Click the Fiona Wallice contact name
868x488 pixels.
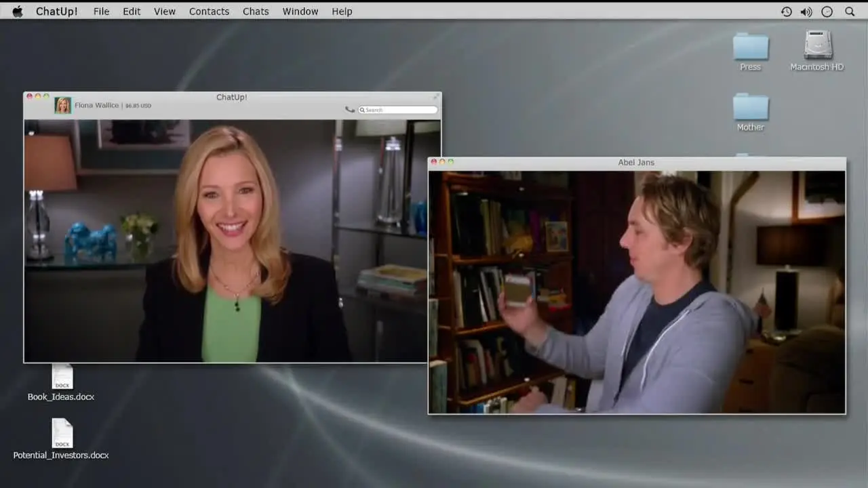(x=96, y=106)
